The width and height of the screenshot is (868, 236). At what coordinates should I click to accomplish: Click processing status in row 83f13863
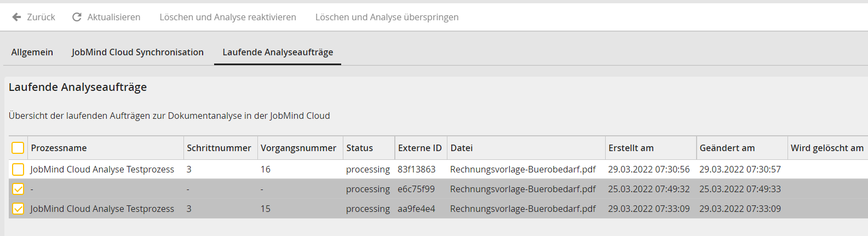coord(368,169)
